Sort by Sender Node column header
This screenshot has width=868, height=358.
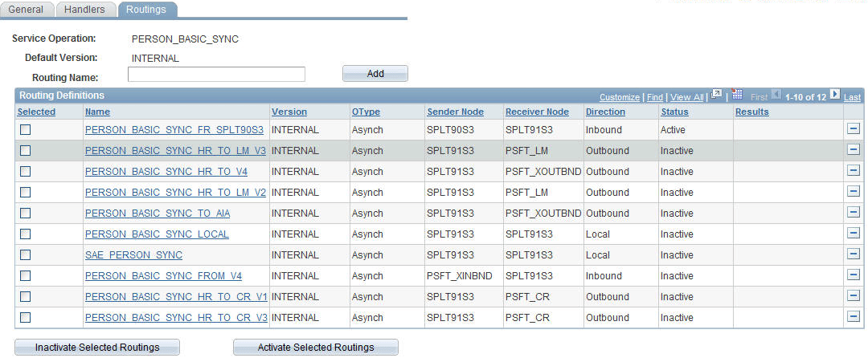tap(455, 112)
